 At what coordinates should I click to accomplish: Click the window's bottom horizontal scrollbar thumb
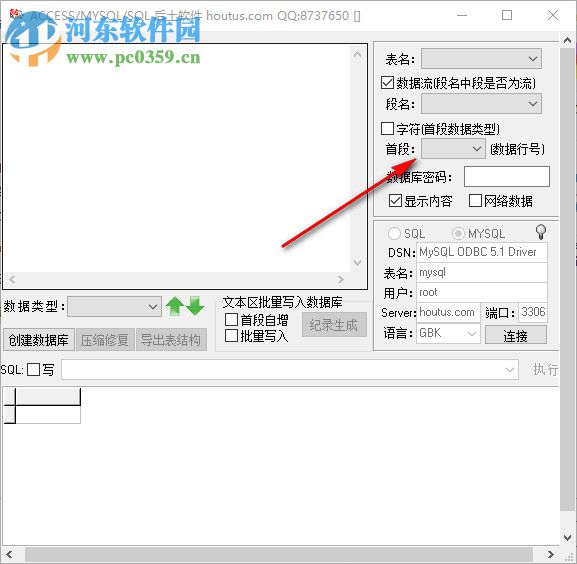279,554
